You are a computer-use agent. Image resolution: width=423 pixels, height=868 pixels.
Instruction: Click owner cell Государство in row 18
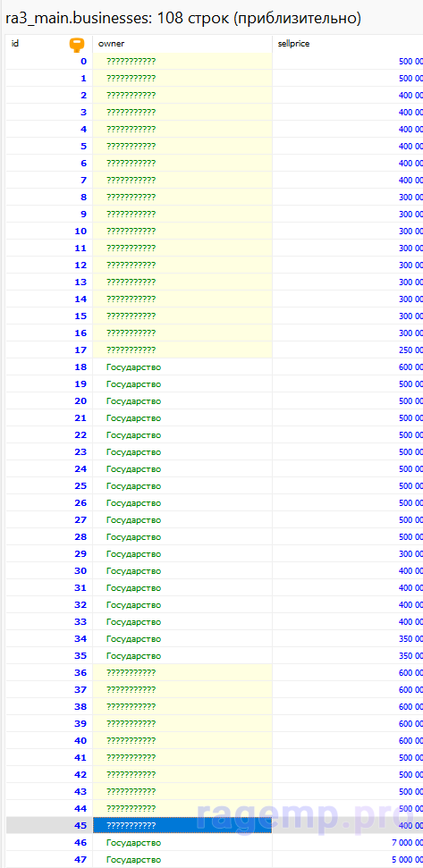182,367
